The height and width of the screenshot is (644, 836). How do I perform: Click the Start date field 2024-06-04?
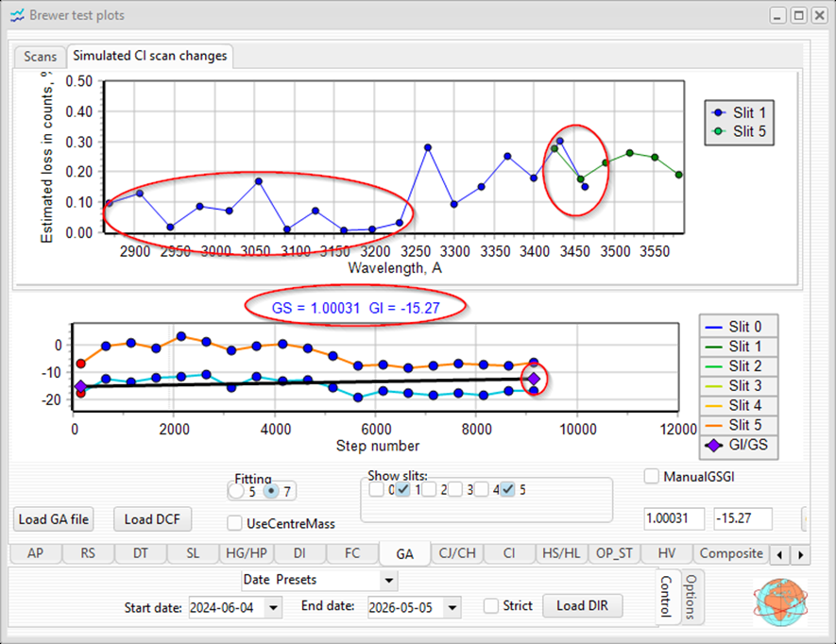[229, 608]
